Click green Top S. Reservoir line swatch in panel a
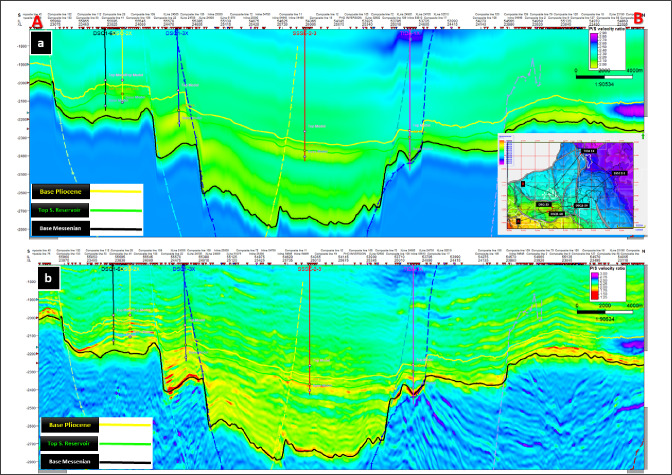The width and height of the screenshot is (672, 475). point(116,210)
